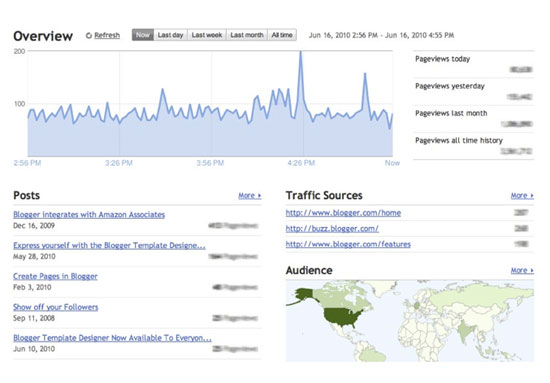Switch to Last month time range

[x=247, y=35]
